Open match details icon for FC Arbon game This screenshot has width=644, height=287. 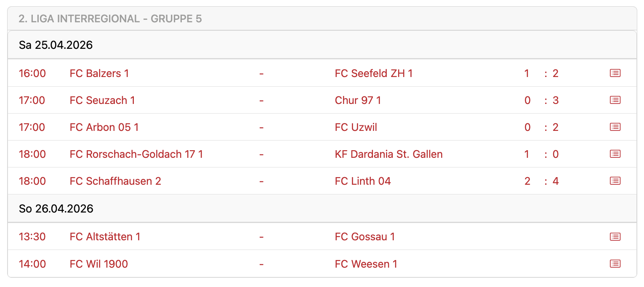pyautogui.click(x=615, y=127)
